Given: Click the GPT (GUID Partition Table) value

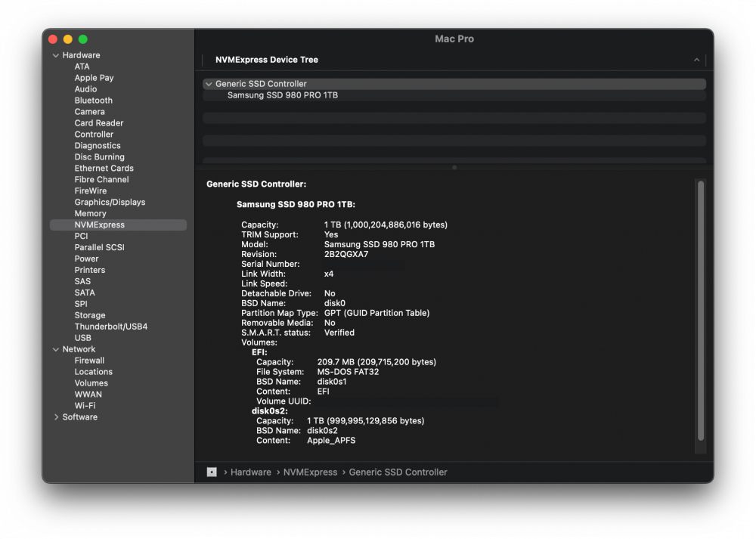Looking at the screenshot, I should click(376, 314).
